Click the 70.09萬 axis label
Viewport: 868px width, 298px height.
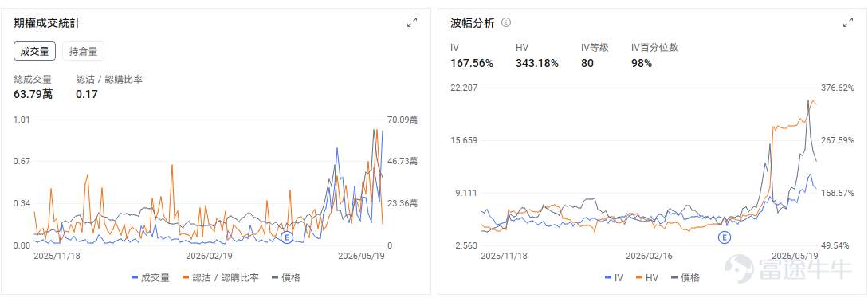pyautogui.click(x=403, y=120)
